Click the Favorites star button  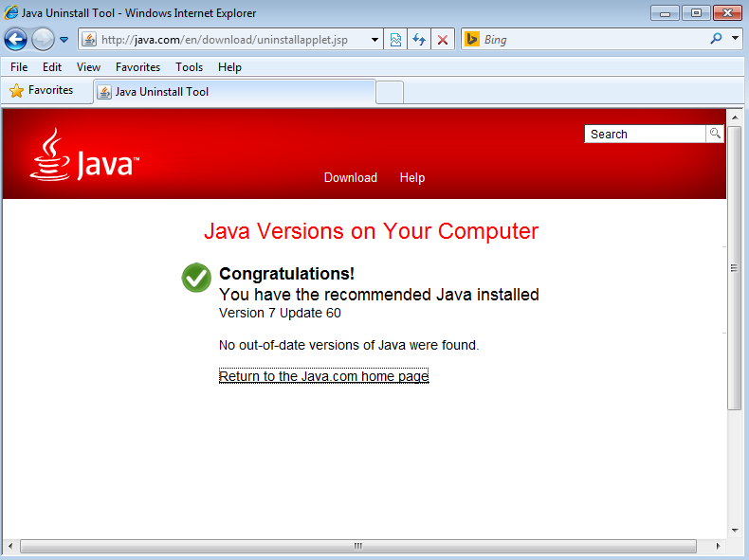click(42, 90)
